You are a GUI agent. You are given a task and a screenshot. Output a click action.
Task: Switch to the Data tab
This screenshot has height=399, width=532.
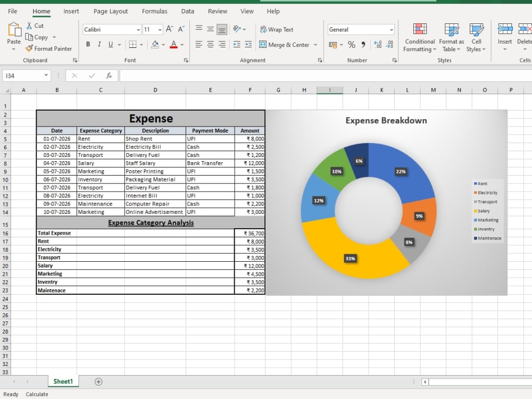click(188, 11)
